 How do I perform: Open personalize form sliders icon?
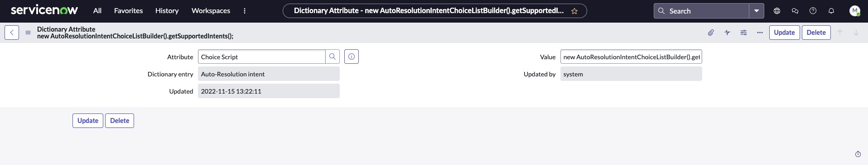tap(743, 33)
